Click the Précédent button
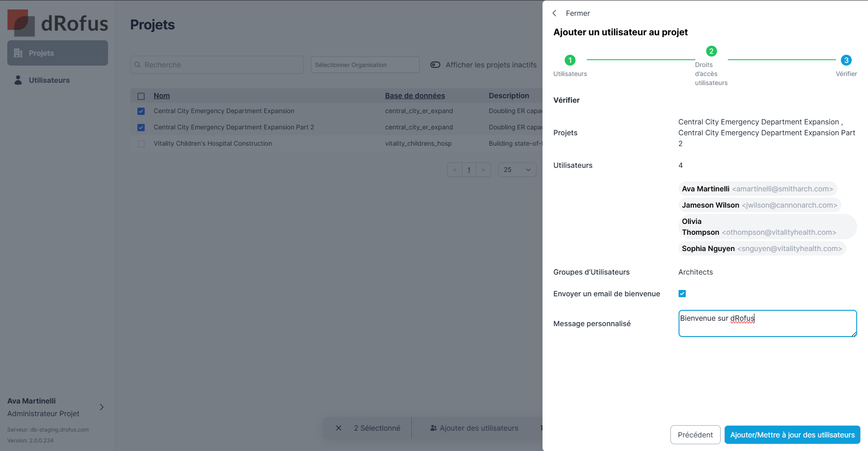 tap(695, 435)
